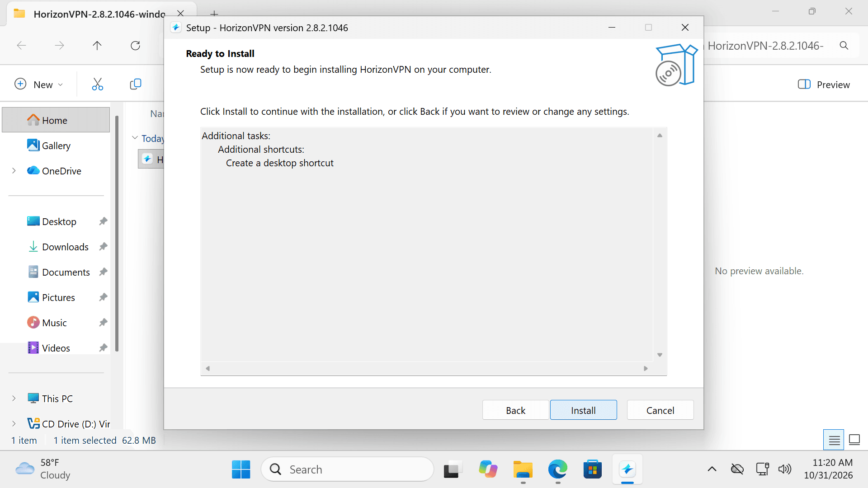
Task: Go back to previous setup step
Action: (x=515, y=410)
